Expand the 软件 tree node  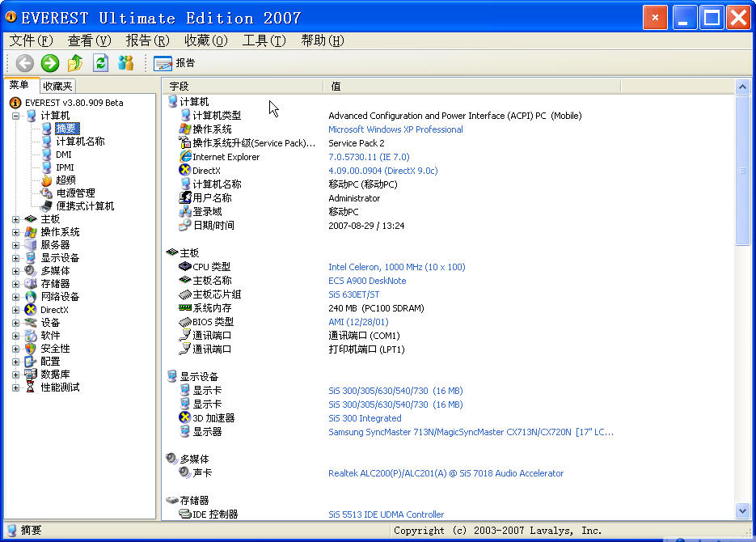tap(15, 336)
